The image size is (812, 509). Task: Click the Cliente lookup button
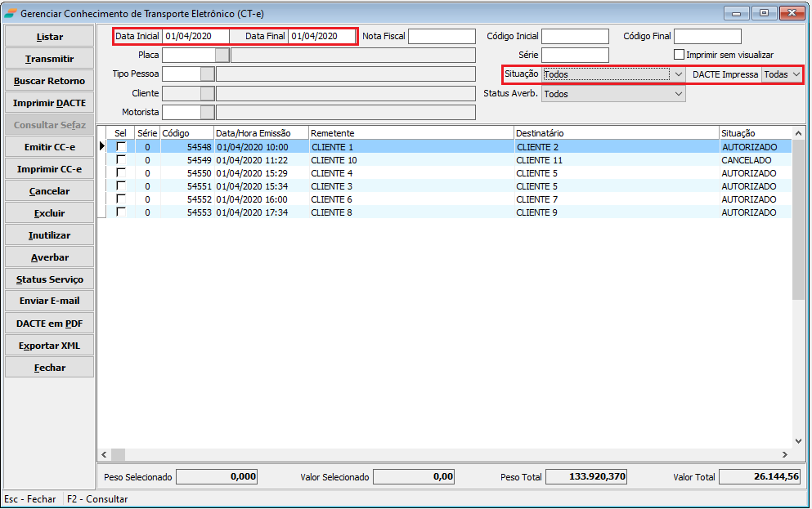(208, 93)
